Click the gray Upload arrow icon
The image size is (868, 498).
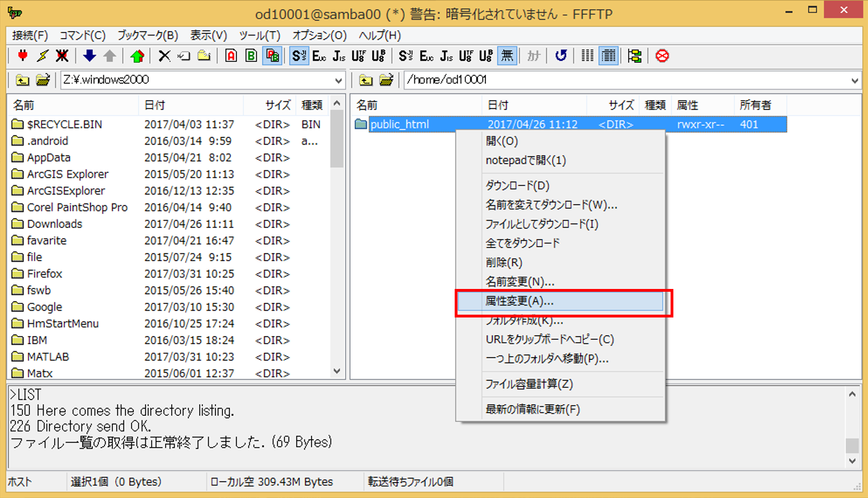(x=110, y=56)
